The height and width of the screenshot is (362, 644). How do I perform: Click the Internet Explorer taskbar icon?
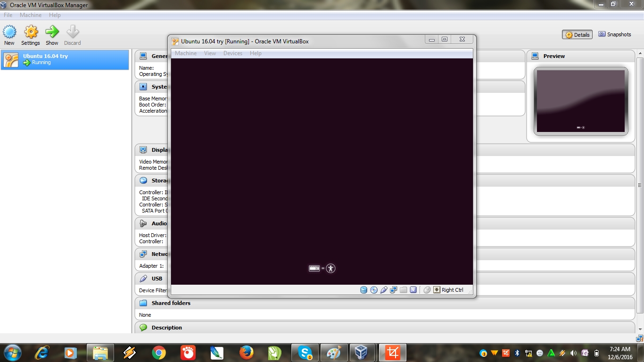[41, 353]
